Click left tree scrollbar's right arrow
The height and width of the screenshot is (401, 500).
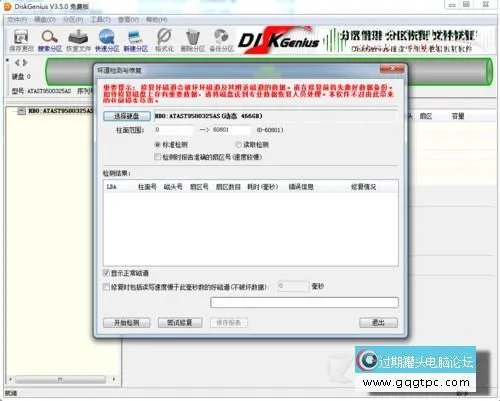[114, 379]
